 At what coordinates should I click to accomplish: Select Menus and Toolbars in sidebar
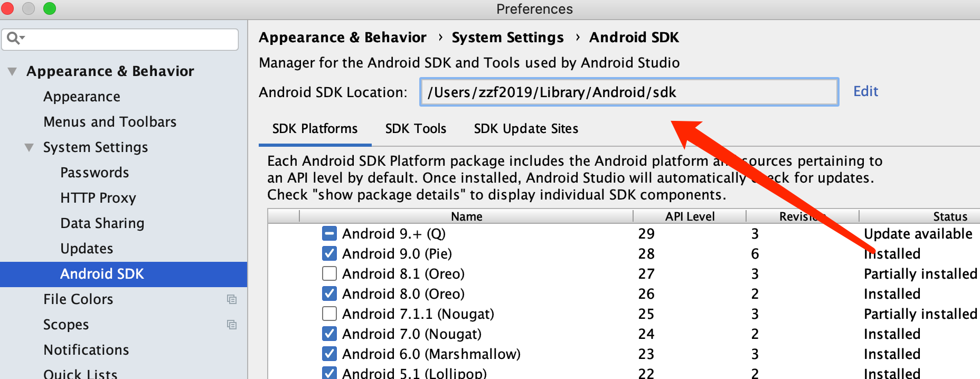click(110, 122)
